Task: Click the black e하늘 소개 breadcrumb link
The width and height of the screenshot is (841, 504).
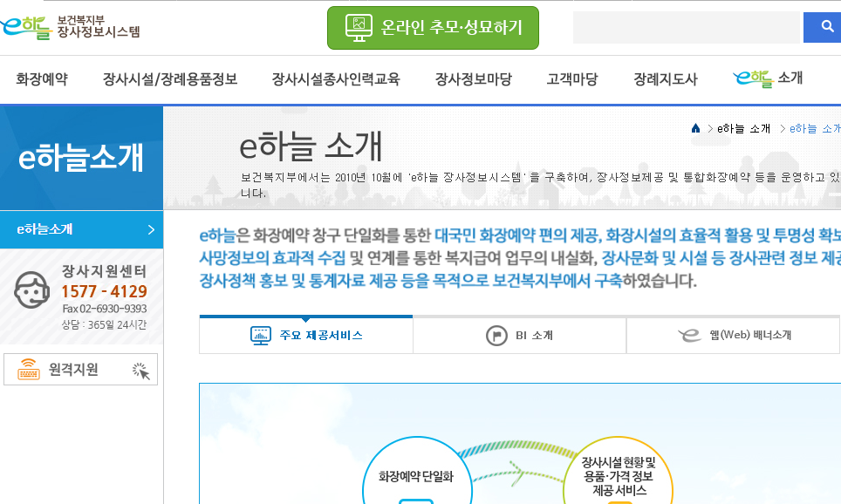Action: 743,129
